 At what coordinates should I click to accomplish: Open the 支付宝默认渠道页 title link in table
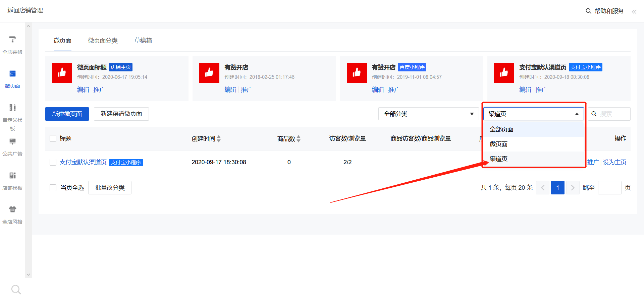point(83,162)
